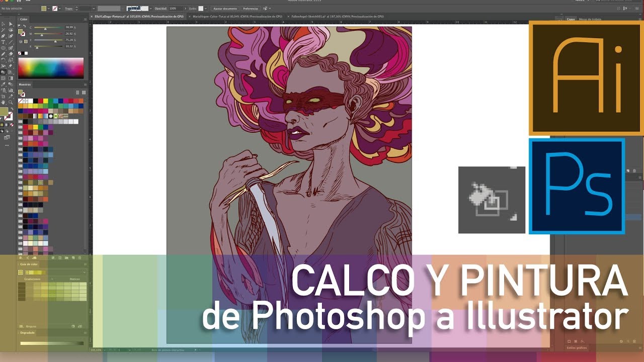
Task: Activate the toolbar Stroke box
Action: tap(9, 117)
